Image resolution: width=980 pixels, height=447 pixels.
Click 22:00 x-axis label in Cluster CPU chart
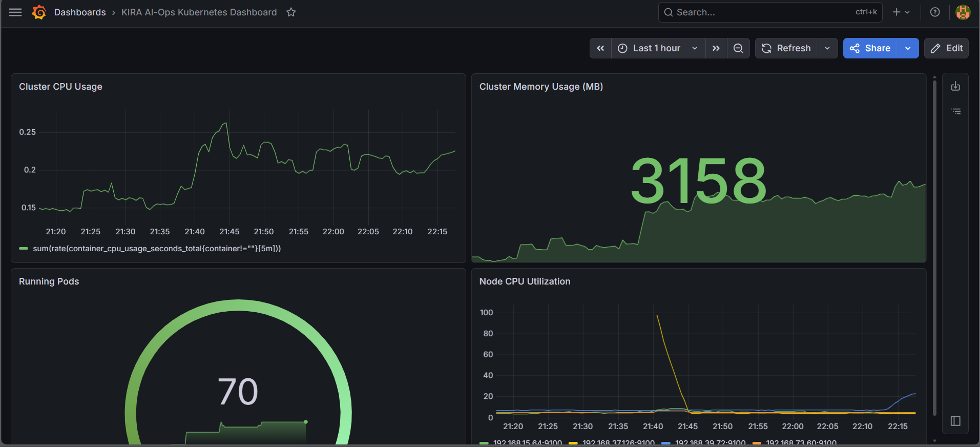pos(333,232)
